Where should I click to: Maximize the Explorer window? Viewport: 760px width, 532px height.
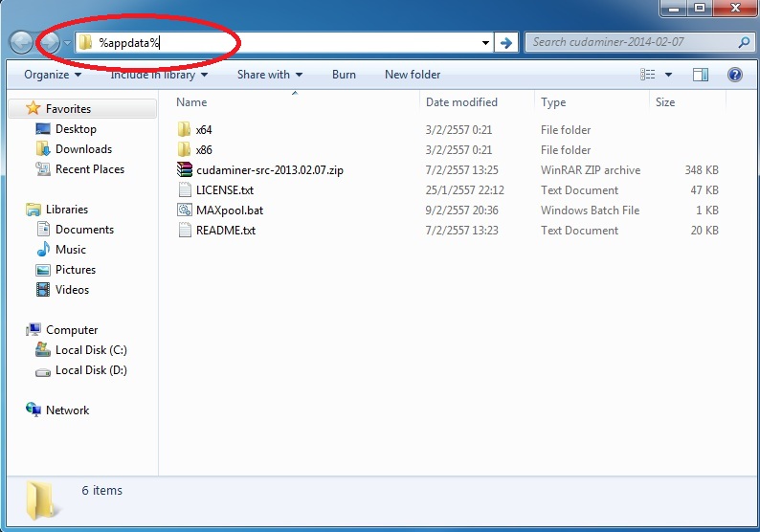pos(699,8)
